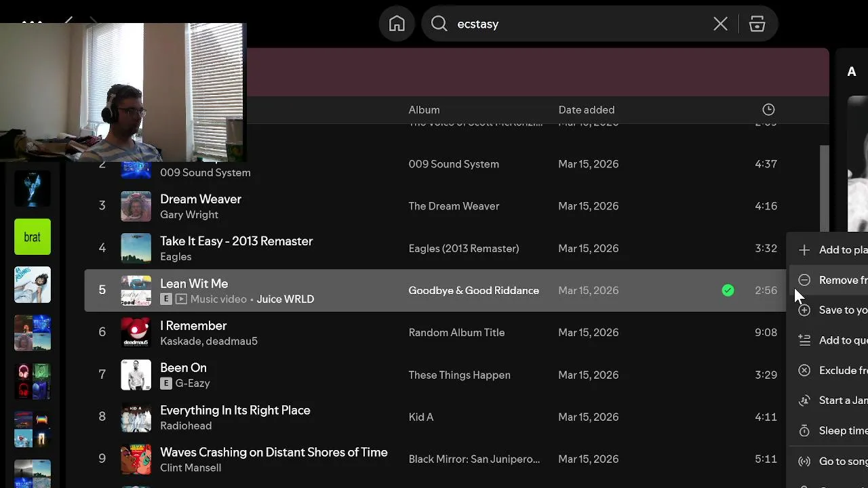
Task: Open the Juice WRLD artist link
Action: coord(285,299)
